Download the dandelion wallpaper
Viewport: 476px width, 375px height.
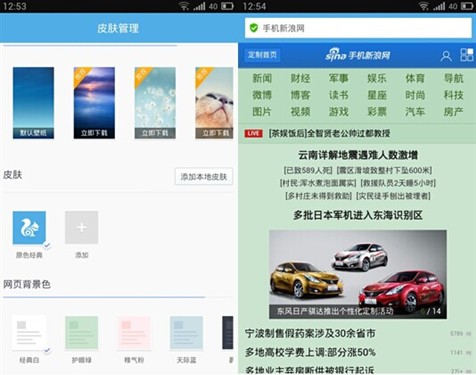coord(155,103)
